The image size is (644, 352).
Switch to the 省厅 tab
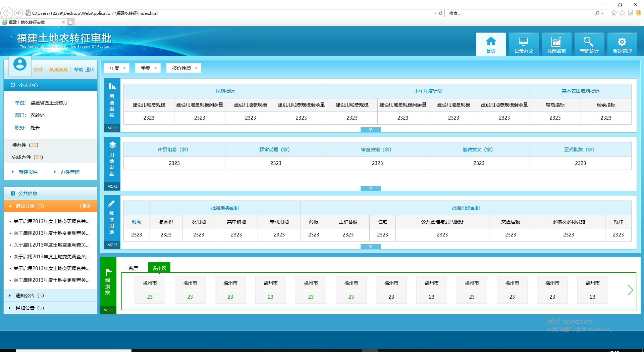coord(133,268)
